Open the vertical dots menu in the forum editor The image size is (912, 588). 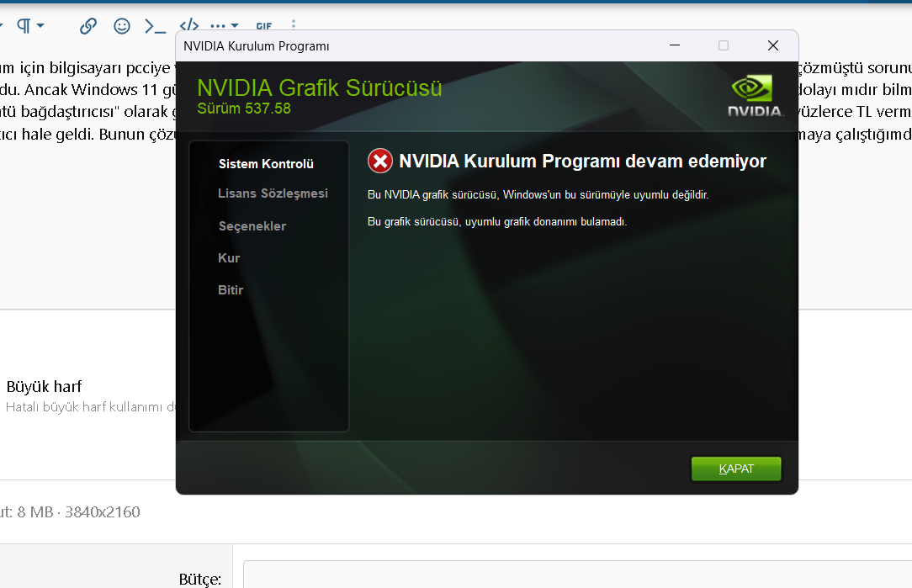pyautogui.click(x=293, y=24)
